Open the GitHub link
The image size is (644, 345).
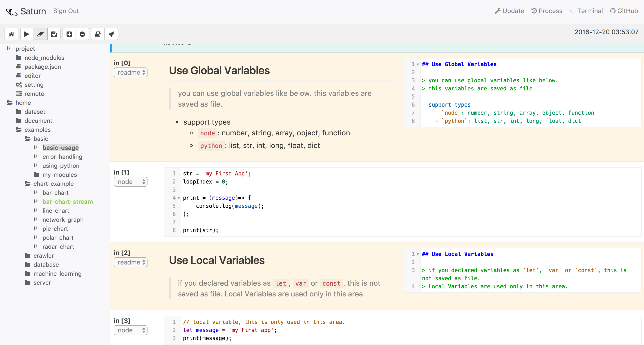point(624,11)
